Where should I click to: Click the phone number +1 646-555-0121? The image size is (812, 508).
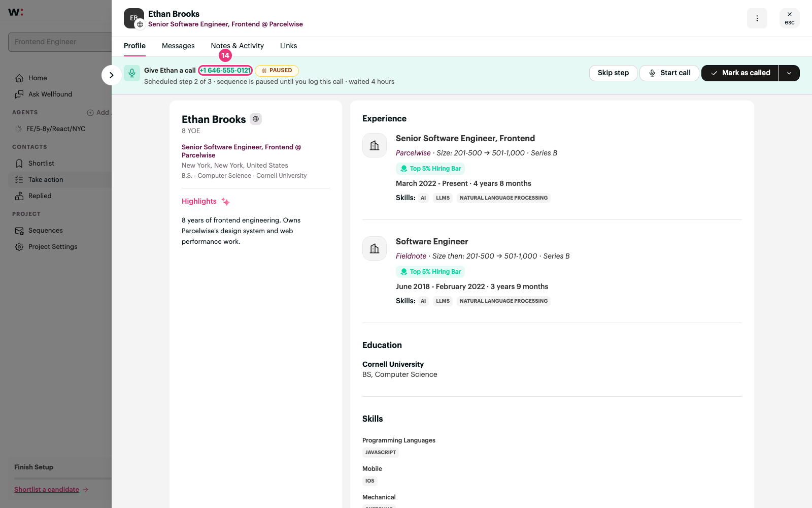coord(225,71)
